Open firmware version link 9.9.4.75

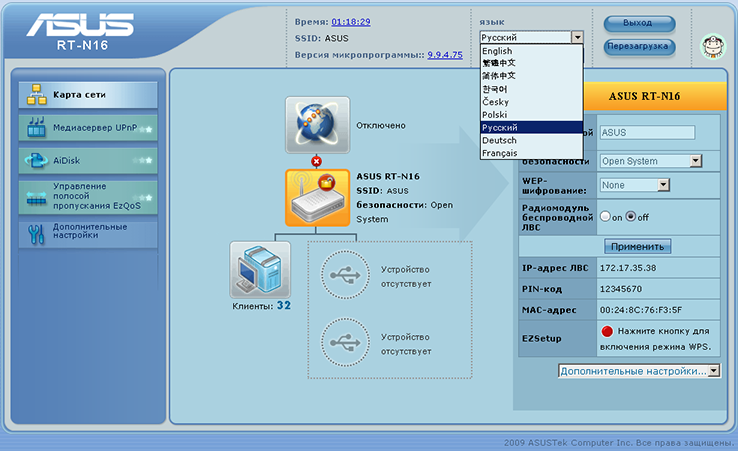pos(445,55)
